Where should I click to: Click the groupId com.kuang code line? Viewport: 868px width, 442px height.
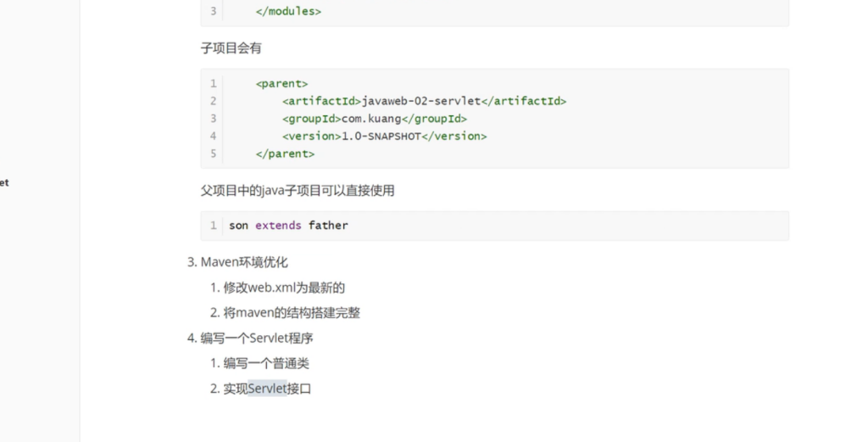375,119
